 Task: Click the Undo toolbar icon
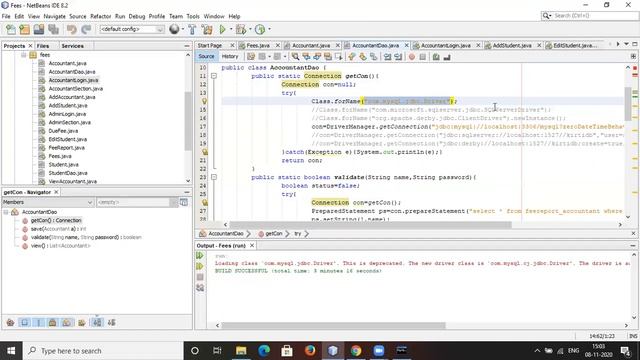[x=71, y=29]
